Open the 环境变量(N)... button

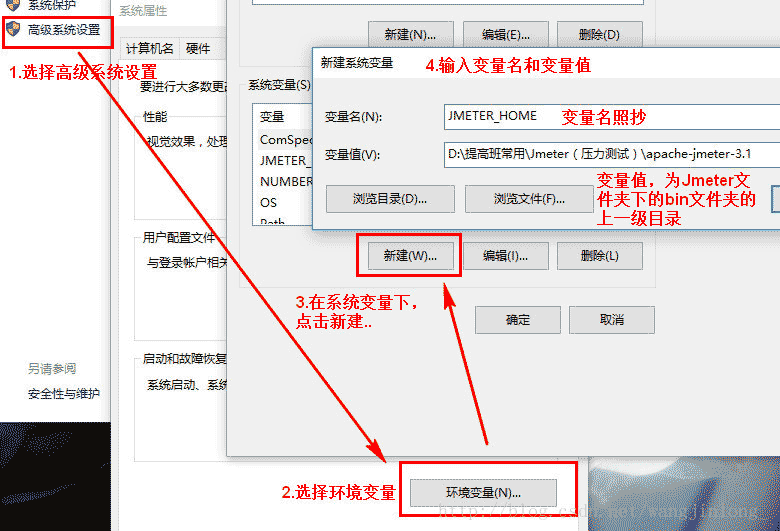tap(483, 493)
